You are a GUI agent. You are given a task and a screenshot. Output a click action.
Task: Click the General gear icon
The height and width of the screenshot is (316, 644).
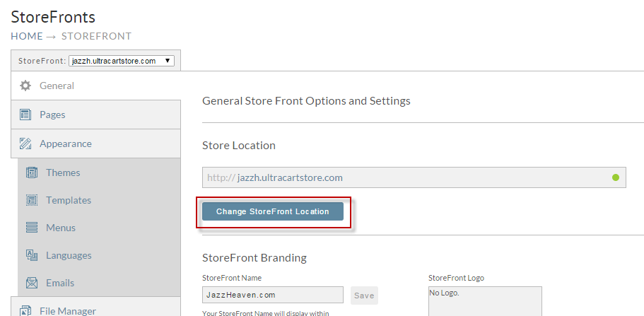(x=25, y=86)
